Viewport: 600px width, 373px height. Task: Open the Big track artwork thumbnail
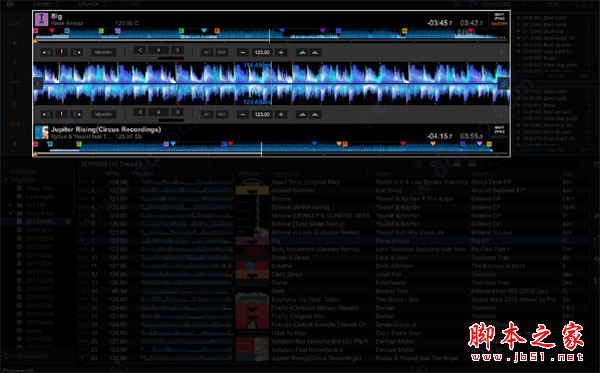(x=41, y=19)
